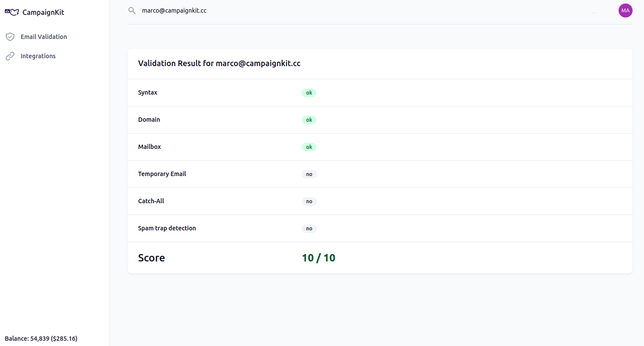Open Email Validation via its shield icon
The width and height of the screenshot is (644, 346).
click(10, 37)
